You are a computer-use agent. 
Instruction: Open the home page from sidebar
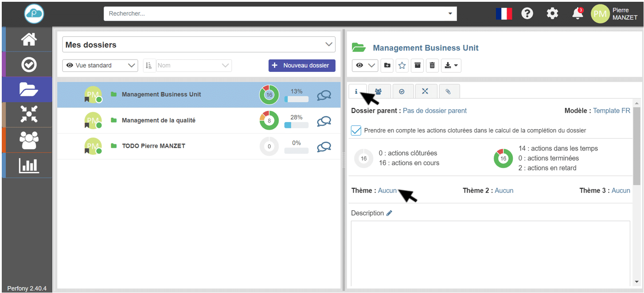click(29, 40)
